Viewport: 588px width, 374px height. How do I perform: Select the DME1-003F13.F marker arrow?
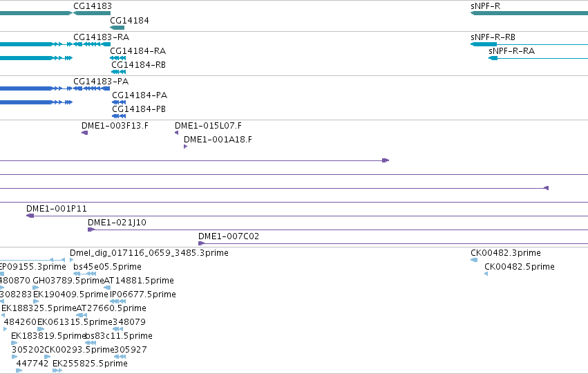click(x=85, y=133)
